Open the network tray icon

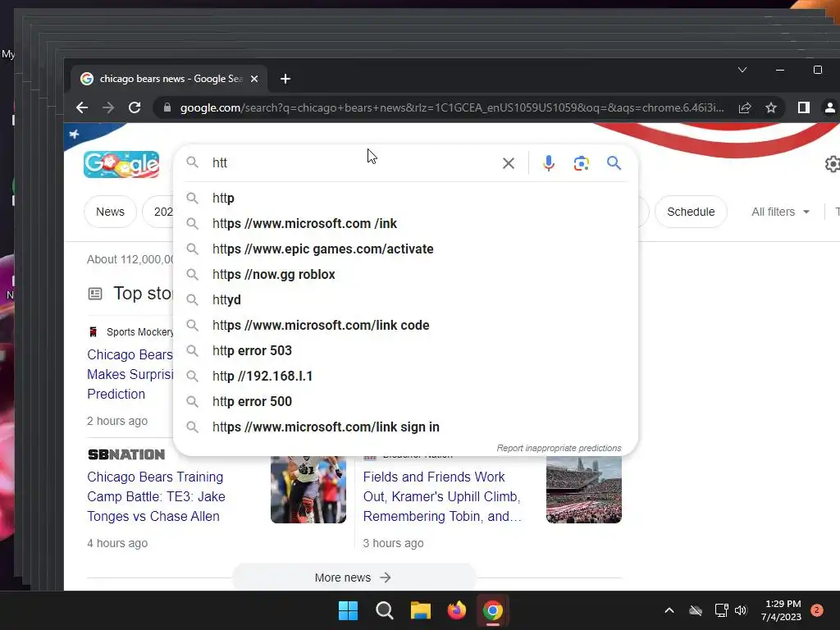tap(722, 610)
